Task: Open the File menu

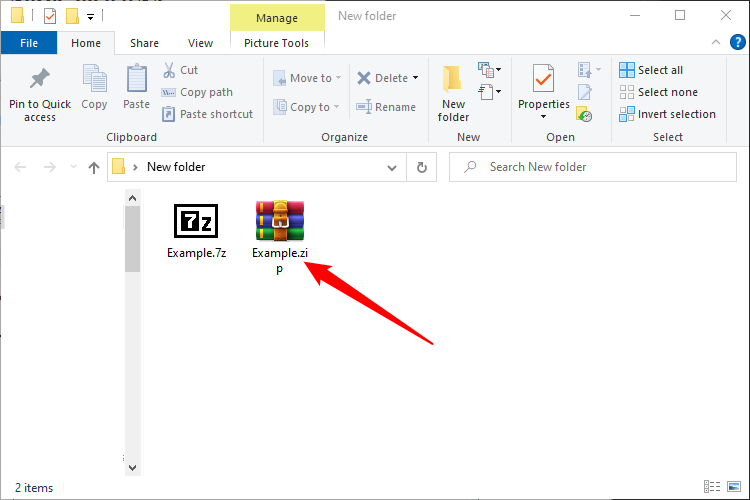Action: coord(29,43)
